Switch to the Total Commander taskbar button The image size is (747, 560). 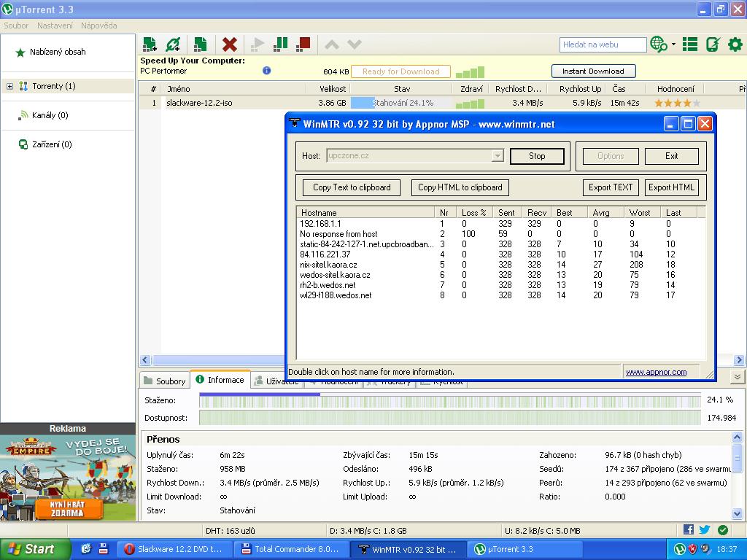coord(290,549)
